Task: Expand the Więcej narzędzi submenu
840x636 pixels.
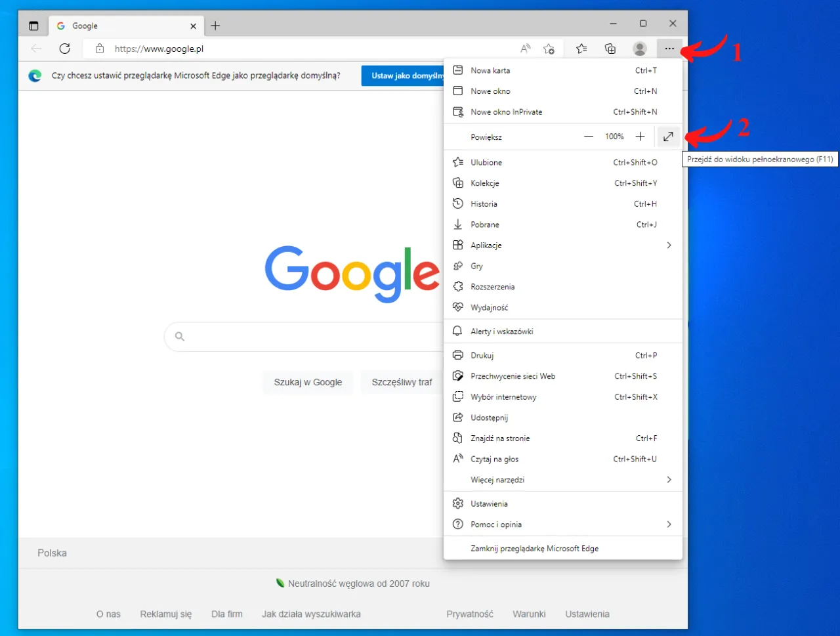Action: tap(669, 480)
